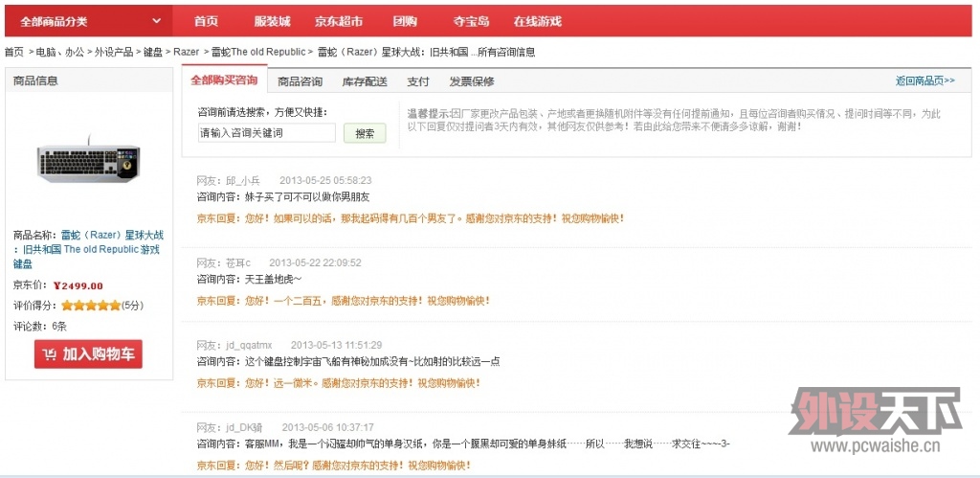Click username jd_DK骑
Image resolution: width=980 pixels, height=478 pixels.
click(x=244, y=428)
